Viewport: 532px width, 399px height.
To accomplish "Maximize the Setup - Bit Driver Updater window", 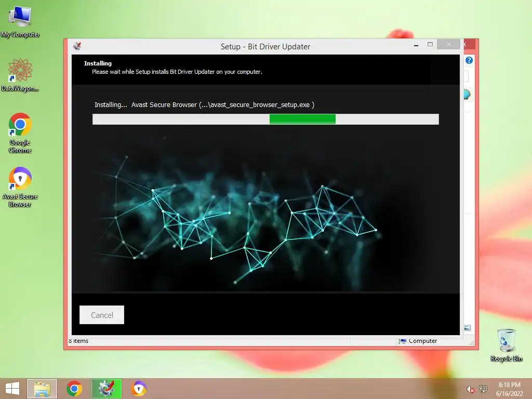I will [x=430, y=45].
